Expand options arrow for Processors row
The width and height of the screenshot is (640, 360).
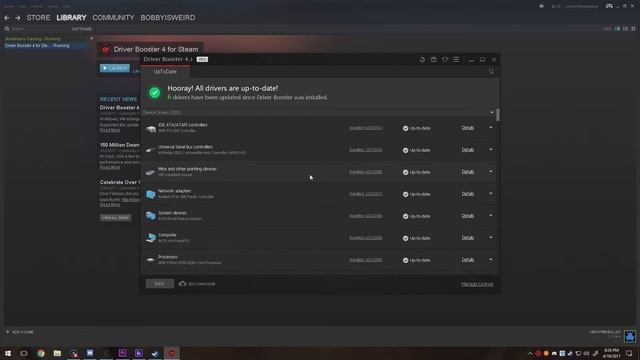[x=491, y=260]
